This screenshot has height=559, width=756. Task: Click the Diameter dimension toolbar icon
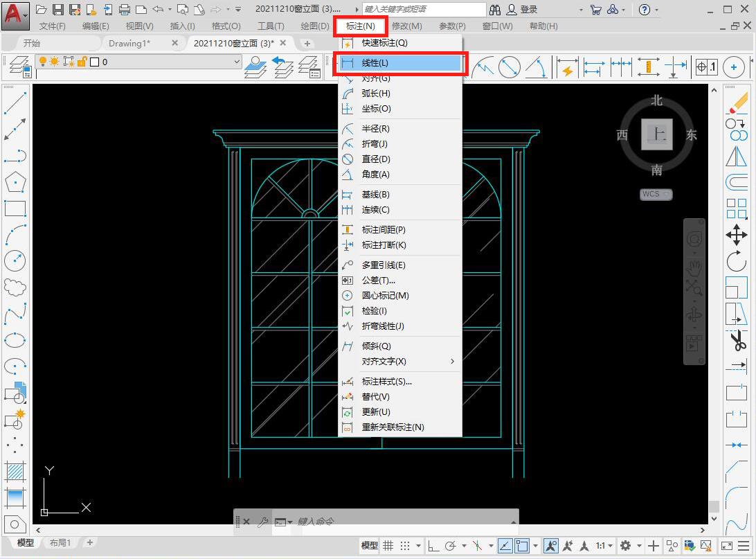click(509, 67)
